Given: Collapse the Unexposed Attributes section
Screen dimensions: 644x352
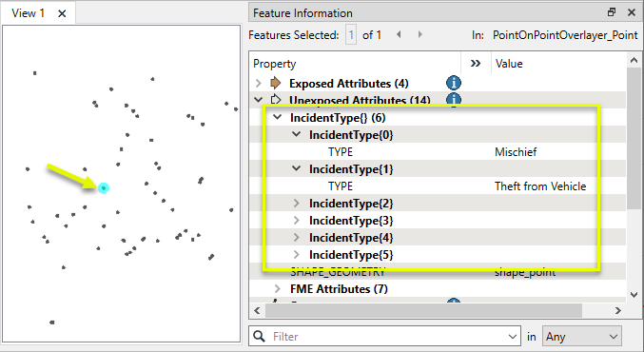Looking at the screenshot, I should 259,99.
